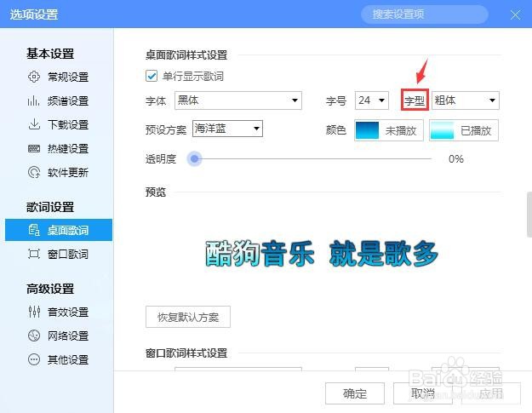Close the 选项设置 dialog with X
The height and width of the screenshot is (413, 532).
(x=515, y=14)
